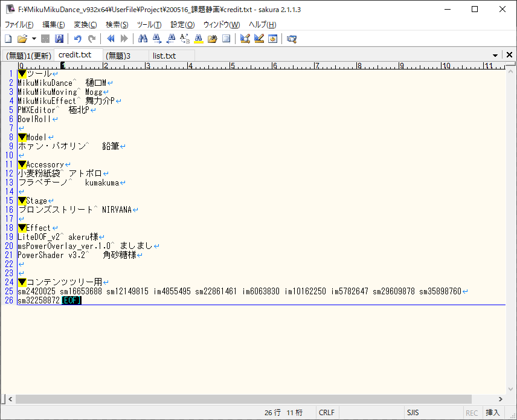Click the New file toolbar icon

(x=8, y=39)
